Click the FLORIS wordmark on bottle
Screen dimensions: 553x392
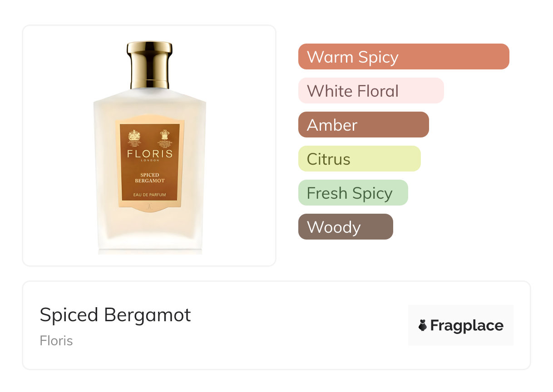(150, 153)
